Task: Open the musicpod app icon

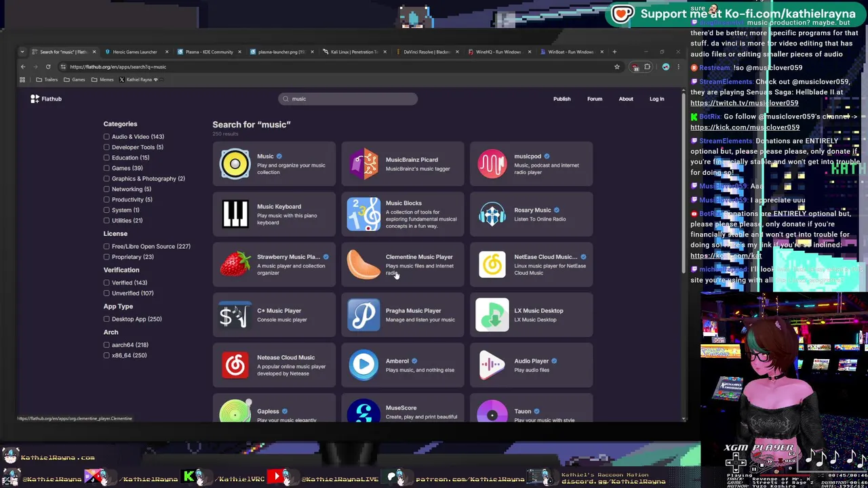Action: (492, 163)
